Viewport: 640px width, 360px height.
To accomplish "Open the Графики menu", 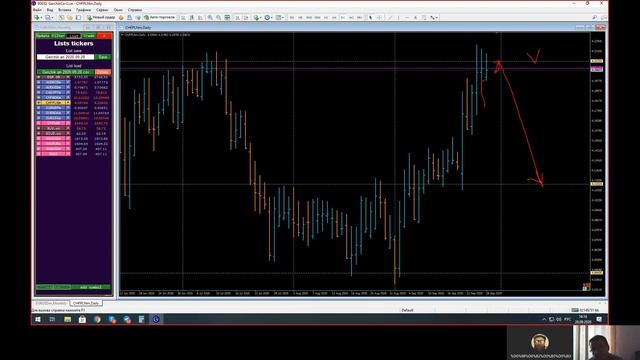I will click(83, 9).
